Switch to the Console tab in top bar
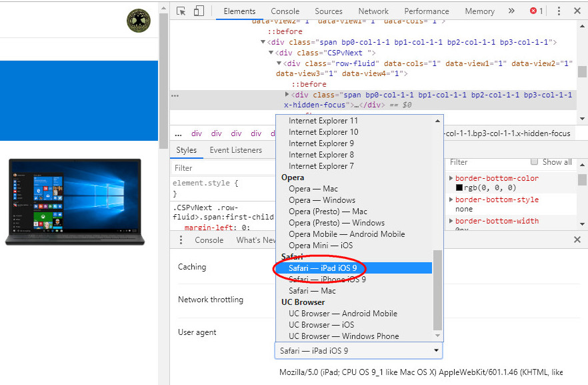588x385 pixels. (285, 11)
